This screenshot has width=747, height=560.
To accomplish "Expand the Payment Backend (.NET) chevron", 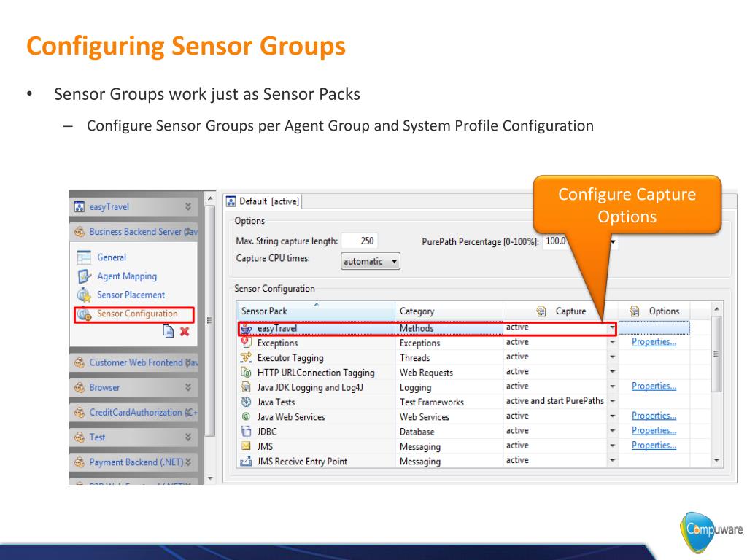I will (188, 462).
